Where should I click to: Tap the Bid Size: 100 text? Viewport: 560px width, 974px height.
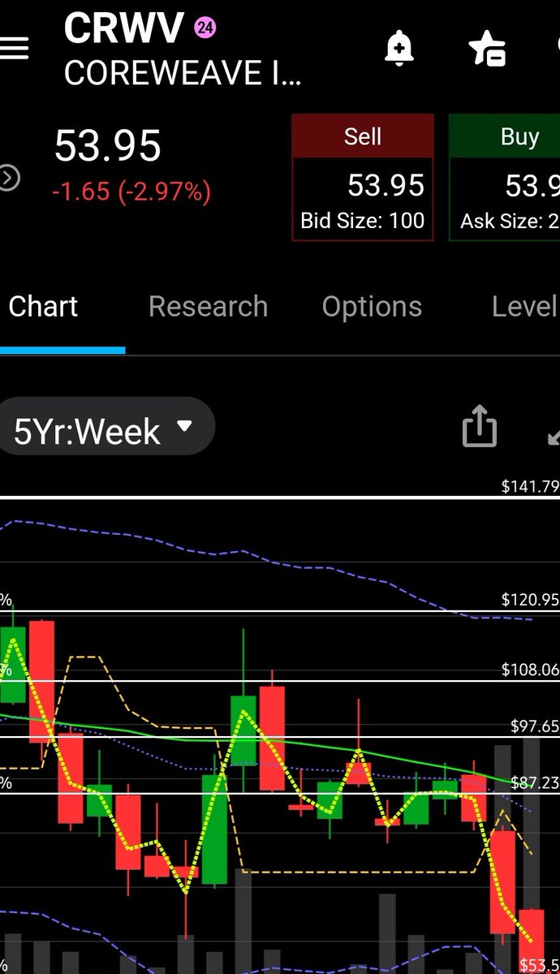pyautogui.click(x=363, y=220)
